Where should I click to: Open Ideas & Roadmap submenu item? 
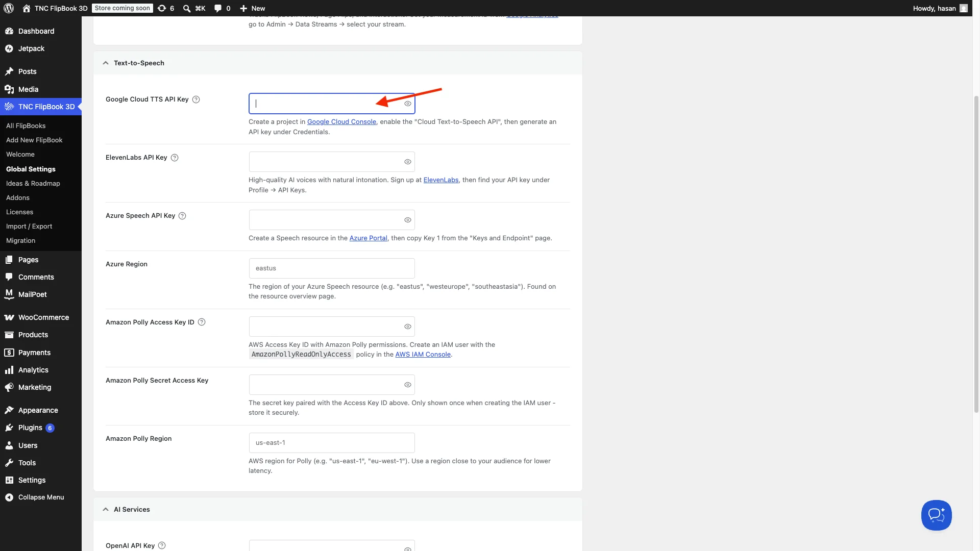pyautogui.click(x=33, y=183)
